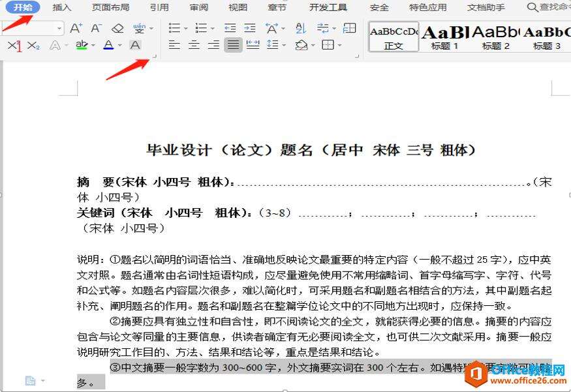Insert a bulleted list

click(174, 28)
